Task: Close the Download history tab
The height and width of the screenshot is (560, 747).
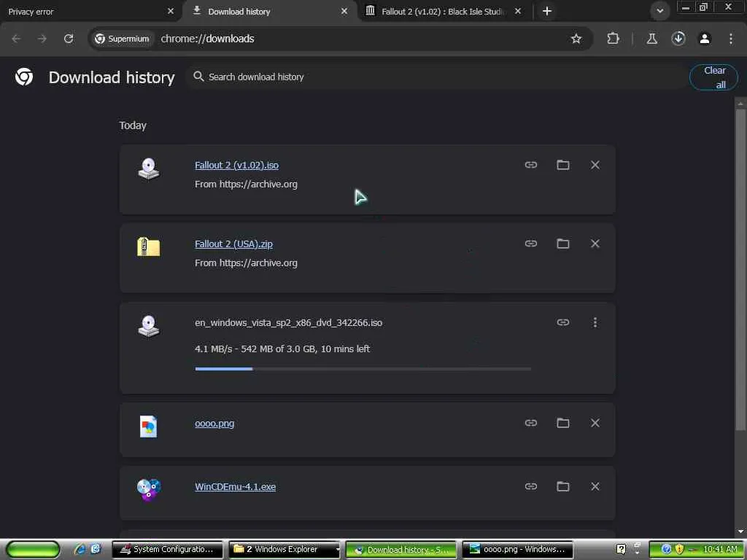Action: coord(344,11)
